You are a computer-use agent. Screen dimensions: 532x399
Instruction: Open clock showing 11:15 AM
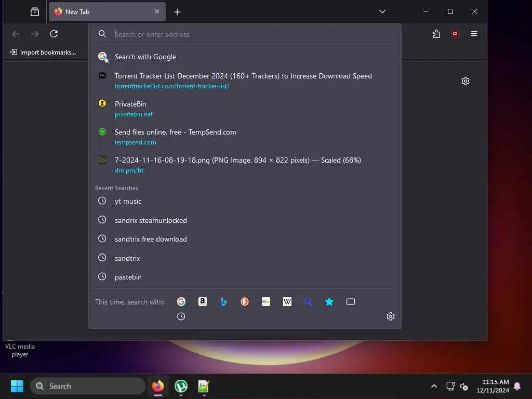pos(493,386)
